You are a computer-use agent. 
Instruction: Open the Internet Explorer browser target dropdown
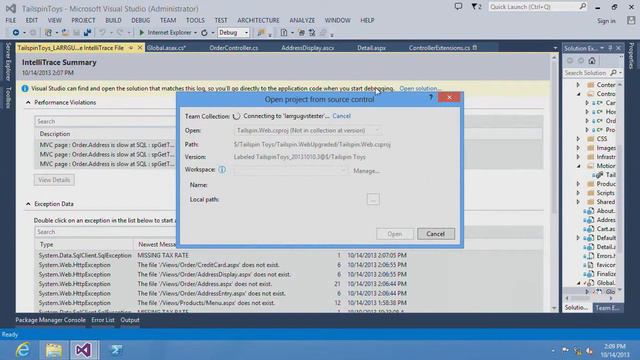(195, 33)
